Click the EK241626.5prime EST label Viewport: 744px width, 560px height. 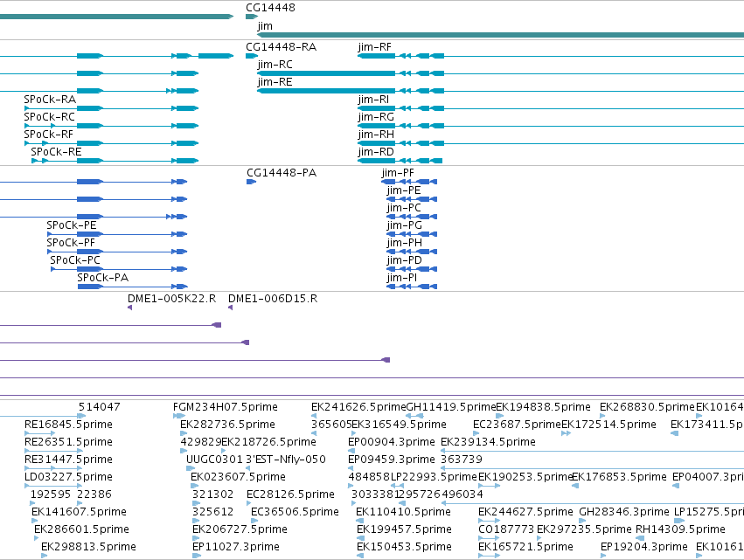point(358,407)
